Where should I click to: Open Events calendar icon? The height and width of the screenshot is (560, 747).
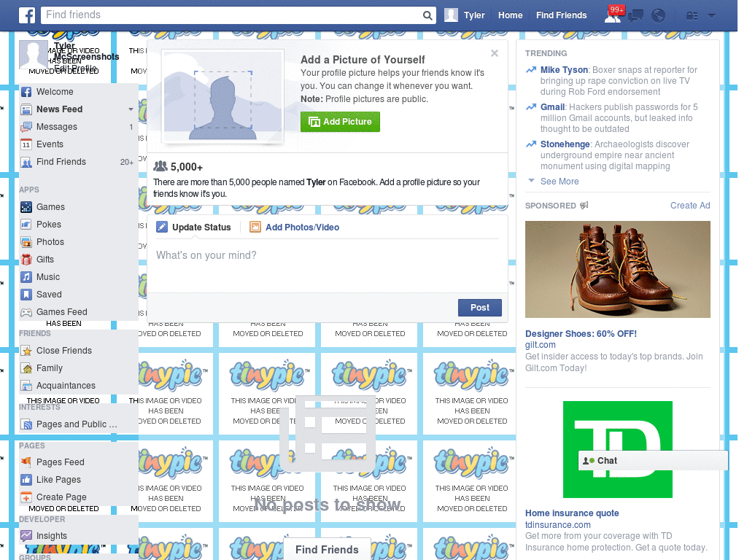point(26,144)
